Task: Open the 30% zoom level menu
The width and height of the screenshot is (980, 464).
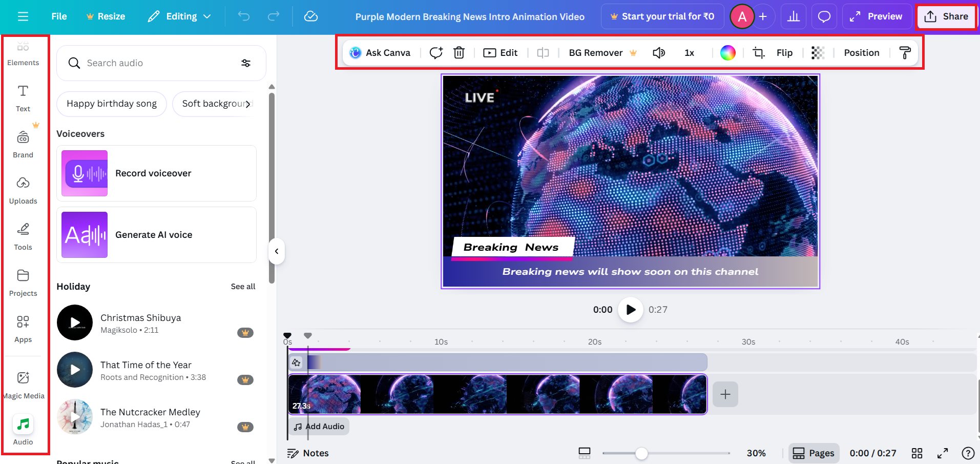Action: click(x=756, y=453)
